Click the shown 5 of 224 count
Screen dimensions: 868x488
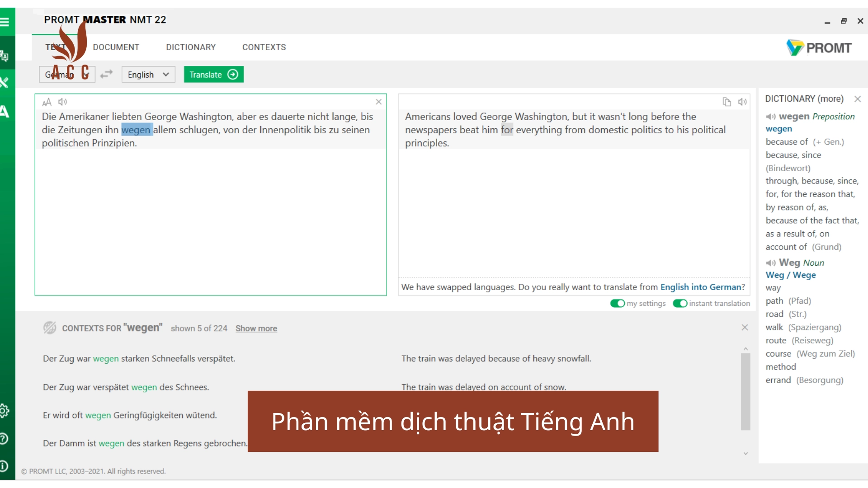(x=199, y=328)
